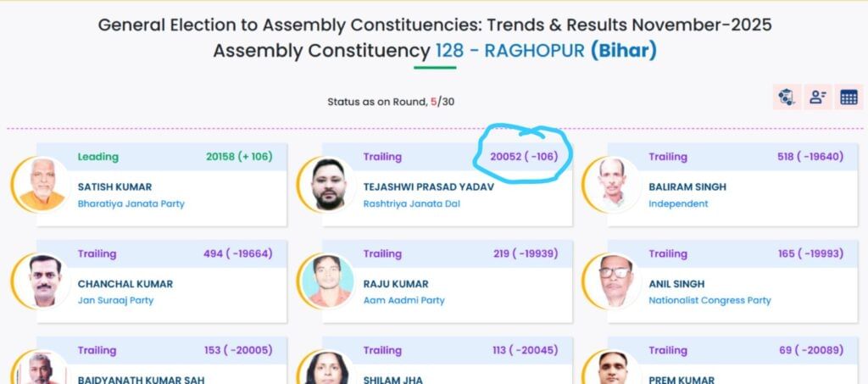This screenshot has width=868, height=384.
Task: Click Aam Aadmi Party text
Action: click(x=403, y=300)
